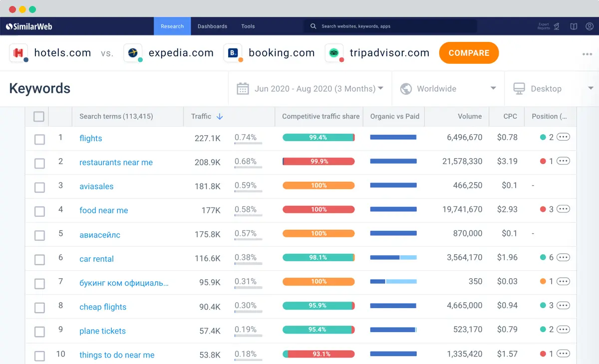Select the Tools menu item
The image size is (599, 364).
pyautogui.click(x=248, y=26)
